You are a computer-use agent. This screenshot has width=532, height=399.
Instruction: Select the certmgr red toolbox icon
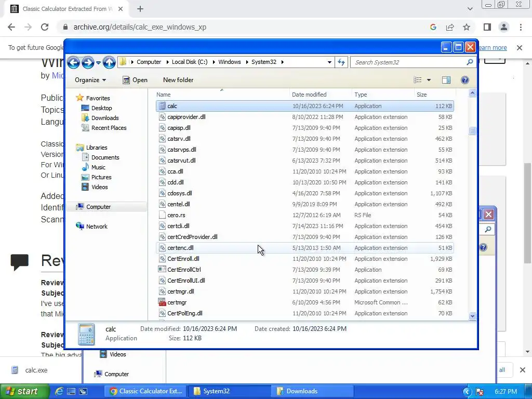[162, 302]
